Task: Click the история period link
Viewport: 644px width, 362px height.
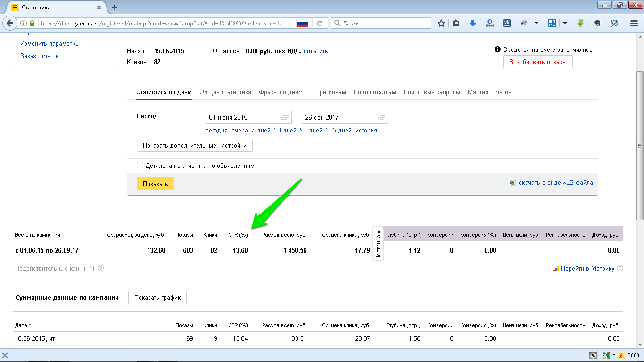Action: click(x=366, y=131)
